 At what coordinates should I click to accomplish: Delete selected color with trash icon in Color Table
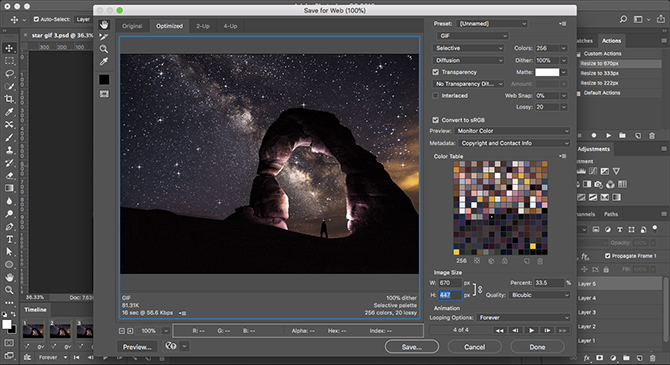[x=540, y=261]
